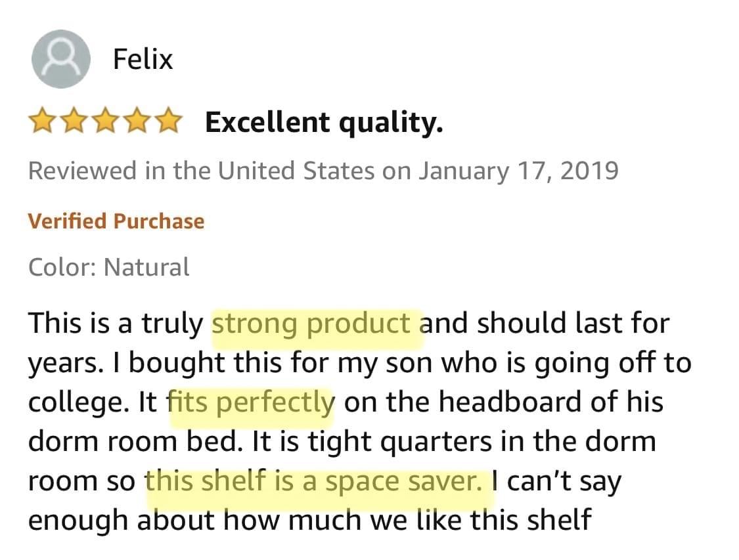Screen dimensions: 739x560
Task: Click the 'Color: Natural' variant text
Action: (x=109, y=267)
